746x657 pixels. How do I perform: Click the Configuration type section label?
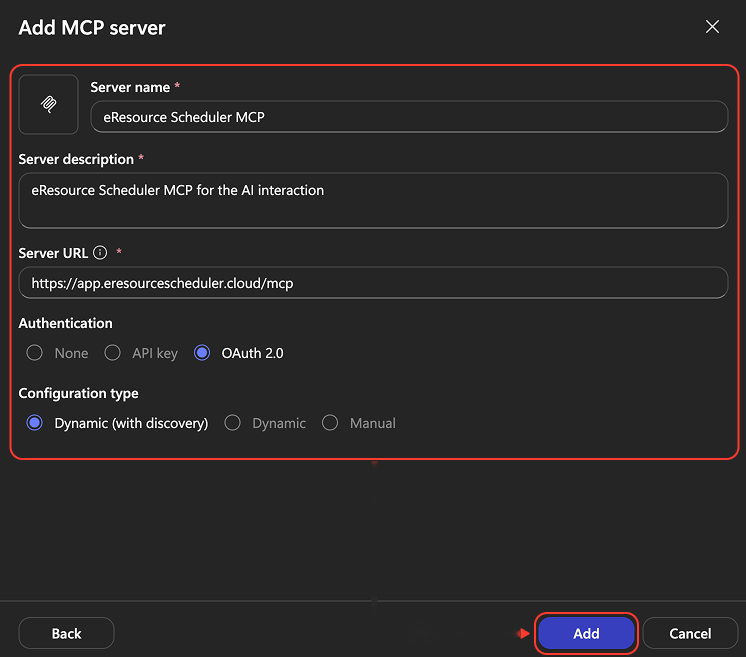tap(79, 393)
